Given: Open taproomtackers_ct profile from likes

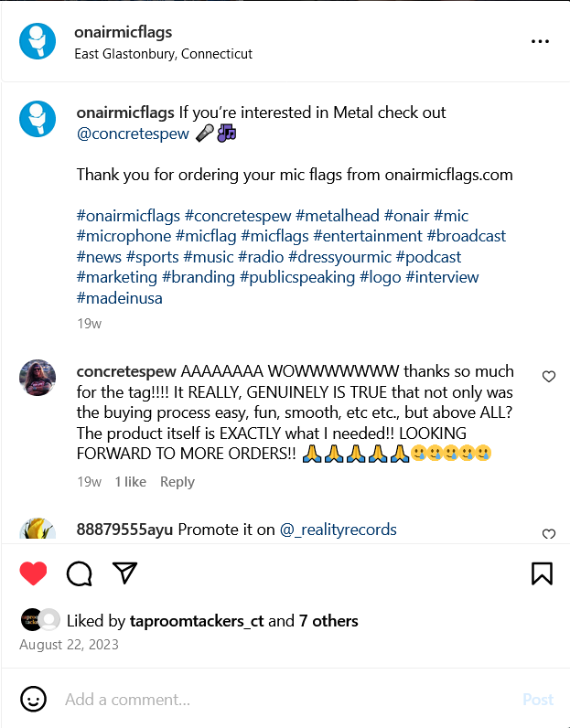Looking at the screenshot, I should (197, 621).
